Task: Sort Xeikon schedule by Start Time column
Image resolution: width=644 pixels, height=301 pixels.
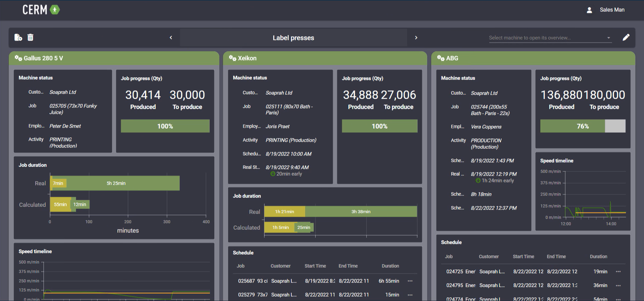Action: (x=315, y=266)
